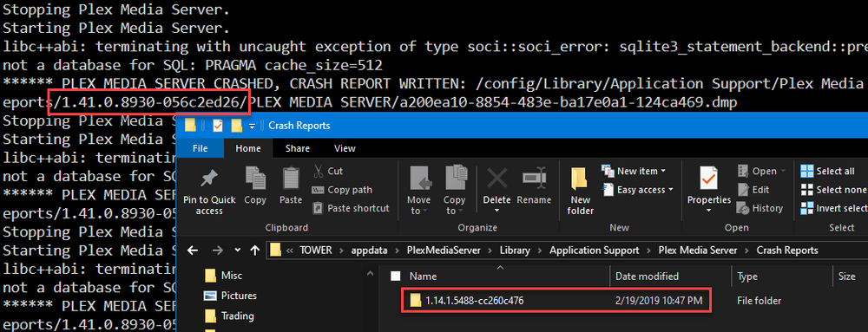The height and width of the screenshot is (332, 868).
Task: Open the File tab
Action: point(200,148)
